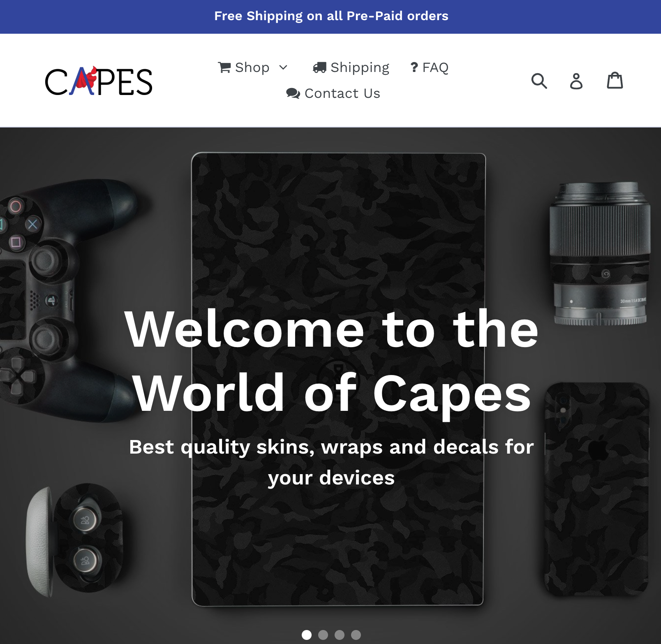Open the search magnifier icon

point(539,81)
